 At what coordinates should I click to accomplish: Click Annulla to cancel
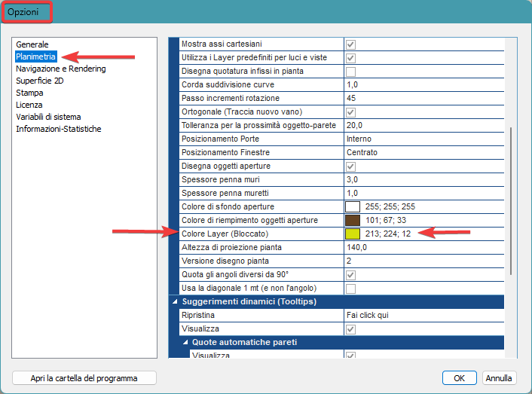pyautogui.click(x=499, y=378)
